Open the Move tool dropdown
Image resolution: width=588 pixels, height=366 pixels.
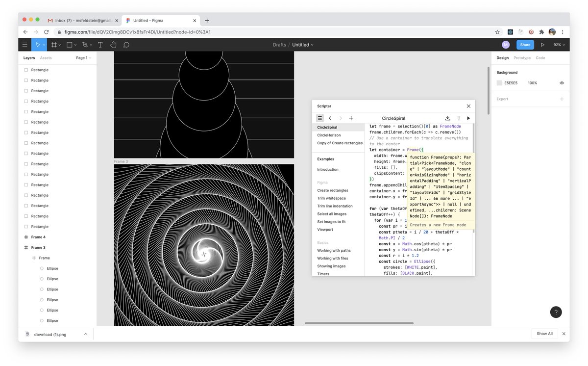click(x=44, y=45)
